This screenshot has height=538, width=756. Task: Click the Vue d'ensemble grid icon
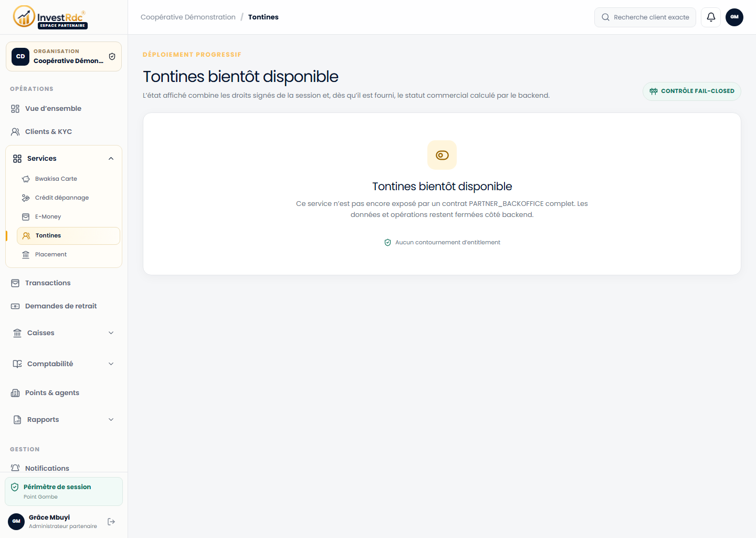point(15,109)
